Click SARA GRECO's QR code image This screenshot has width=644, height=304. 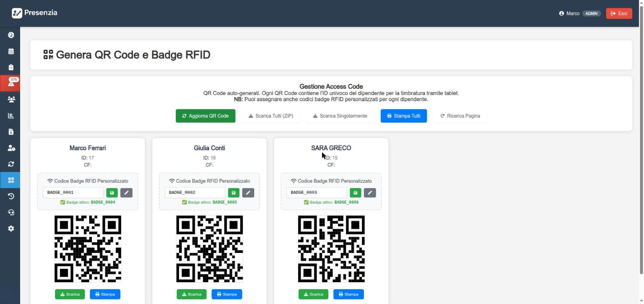(x=331, y=249)
